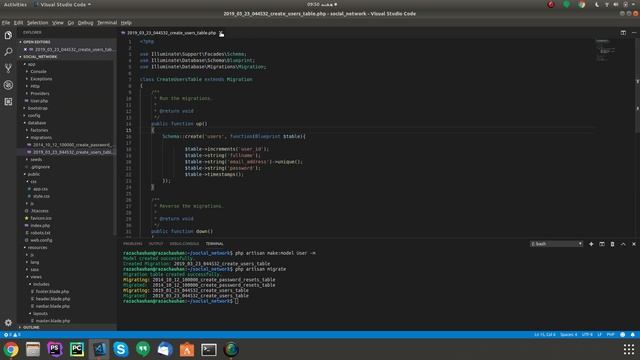Open the Files manager from the dock

click(x=33, y=349)
